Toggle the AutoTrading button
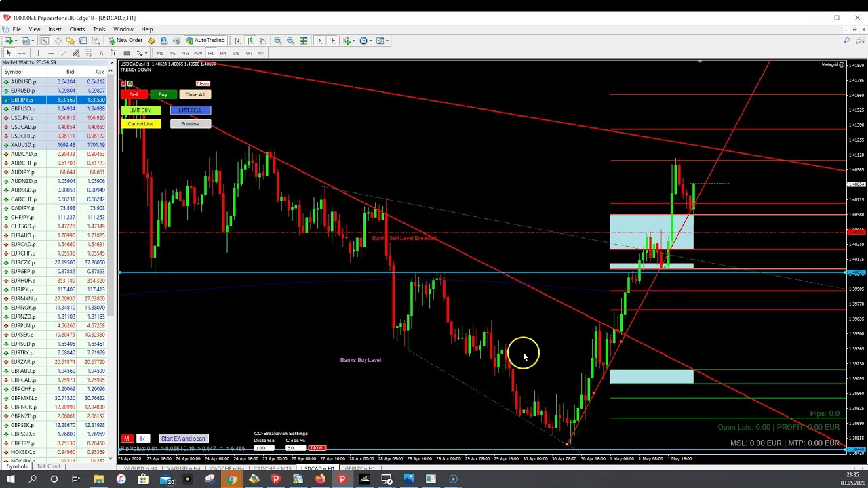Image resolution: width=868 pixels, height=488 pixels. point(205,41)
